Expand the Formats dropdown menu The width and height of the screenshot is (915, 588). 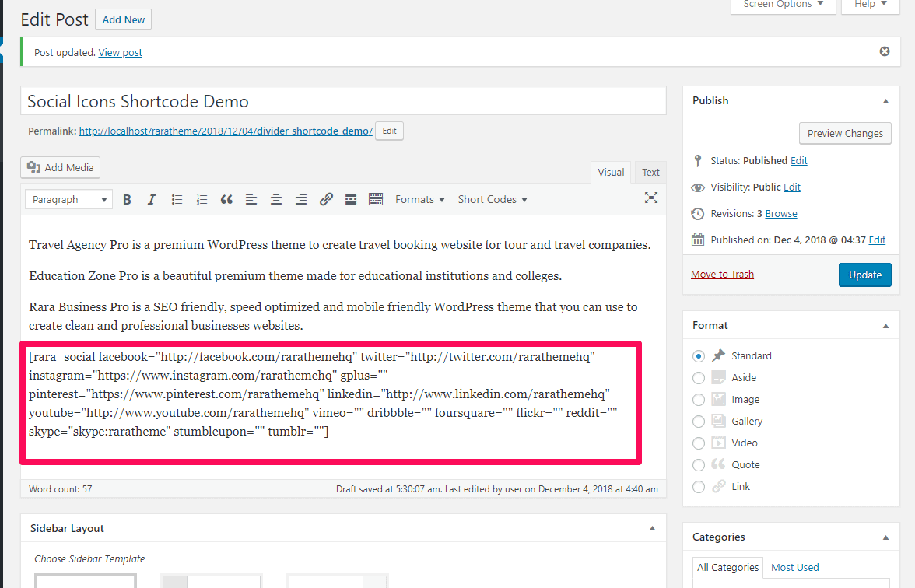coord(420,200)
